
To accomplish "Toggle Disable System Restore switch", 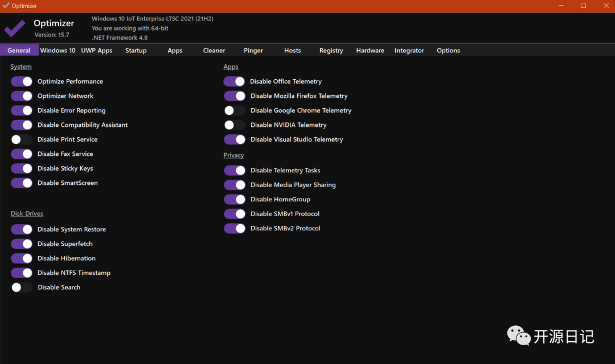I will point(22,229).
